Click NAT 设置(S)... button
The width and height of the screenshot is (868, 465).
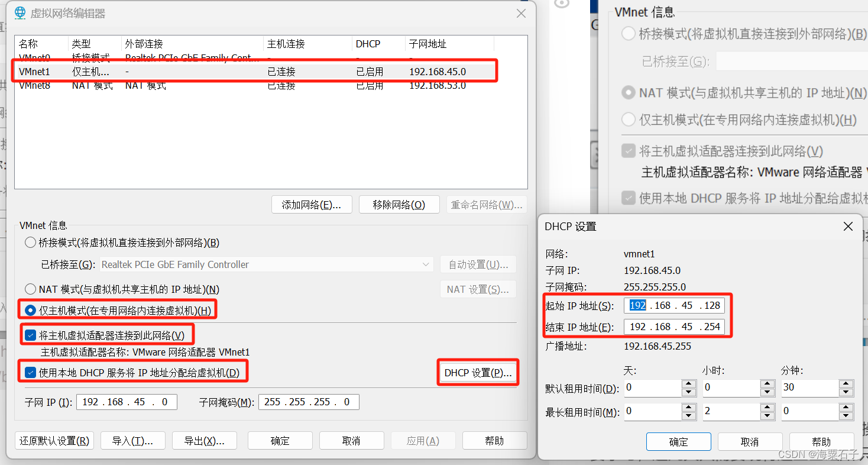pos(478,289)
